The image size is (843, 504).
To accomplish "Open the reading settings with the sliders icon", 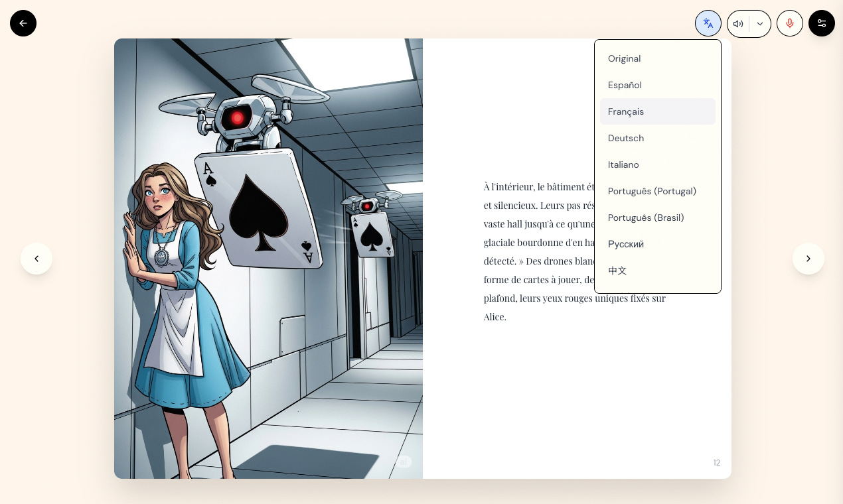I will click(822, 23).
